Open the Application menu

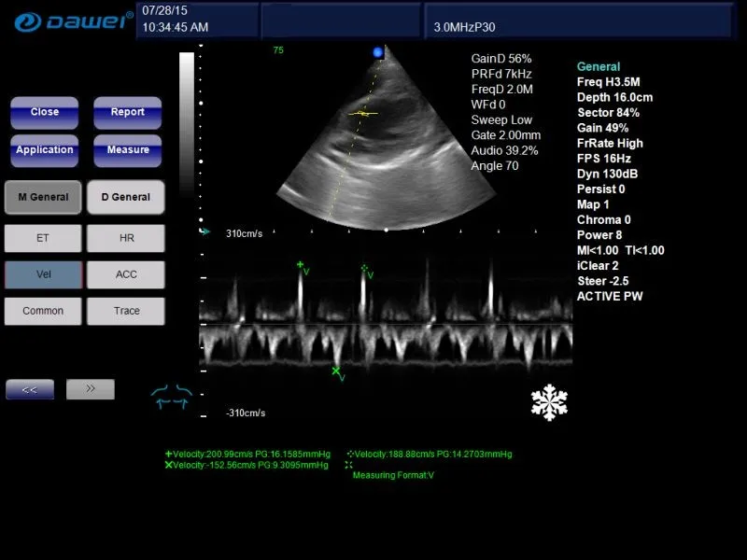[44, 150]
